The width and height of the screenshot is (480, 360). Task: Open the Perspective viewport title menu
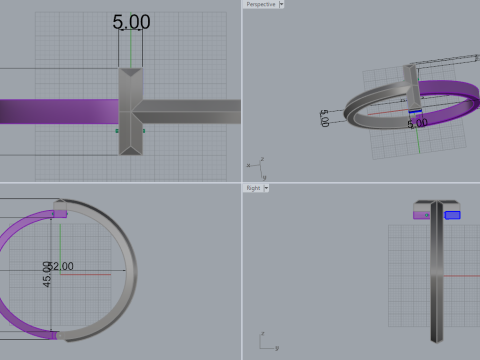tap(261, 4)
